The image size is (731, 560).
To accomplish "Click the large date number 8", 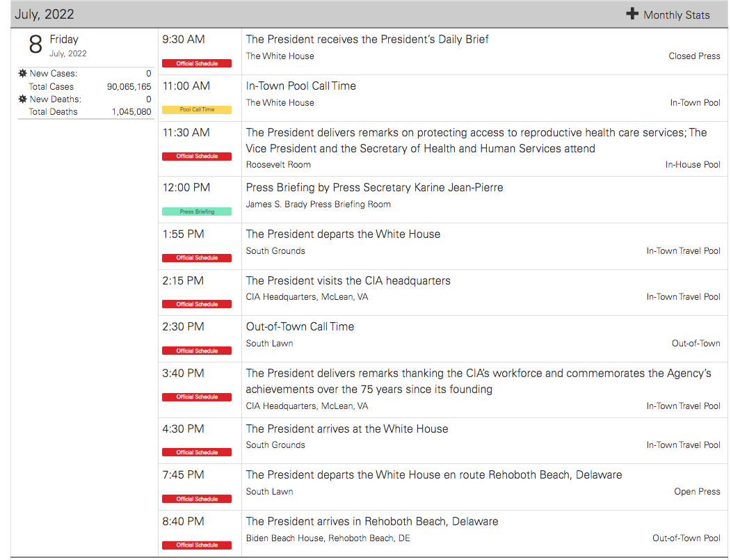I will pyautogui.click(x=35, y=45).
